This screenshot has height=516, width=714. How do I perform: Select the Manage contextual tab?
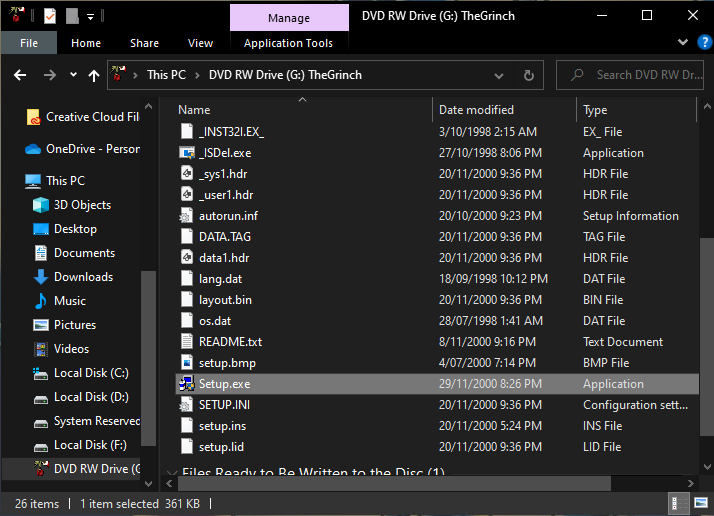[x=289, y=18]
